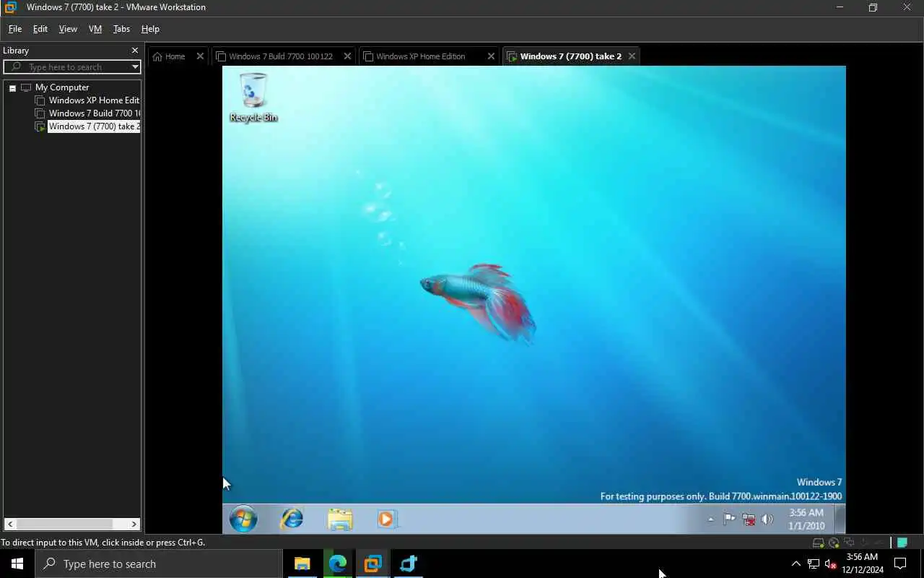
Task: Open the Recycle Bin icon on guest desktop
Action: click(x=253, y=98)
